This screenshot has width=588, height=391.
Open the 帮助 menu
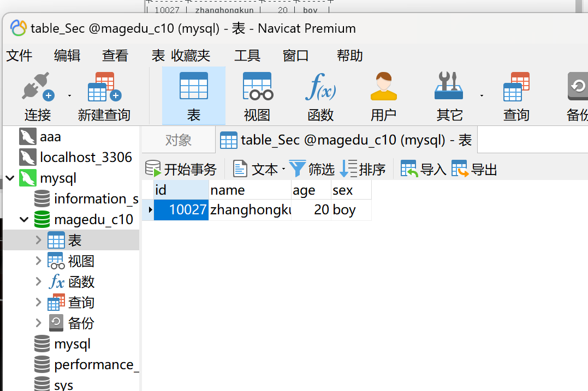[x=349, y=56]
